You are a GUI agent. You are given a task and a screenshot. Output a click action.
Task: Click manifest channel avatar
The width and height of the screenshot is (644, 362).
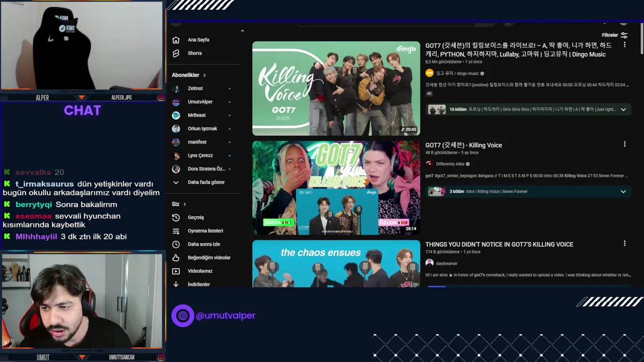point(176,142)
